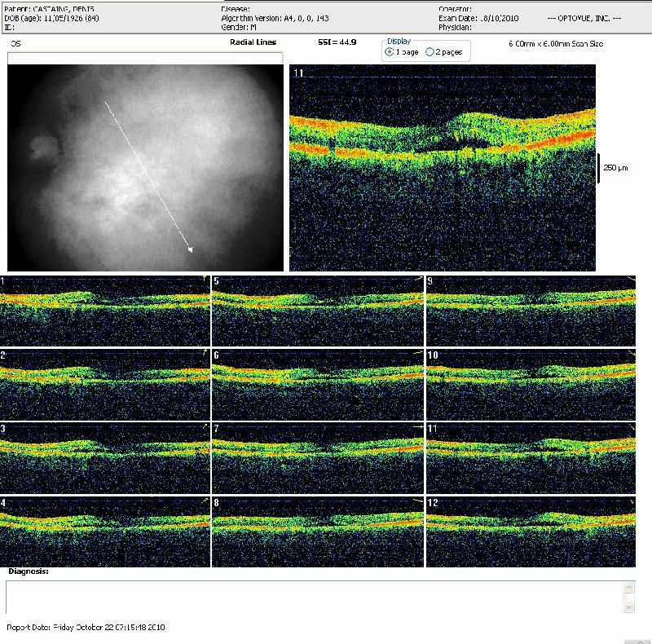
Task: Select radial scan thumbnail 7
Action: pos(317,458)
